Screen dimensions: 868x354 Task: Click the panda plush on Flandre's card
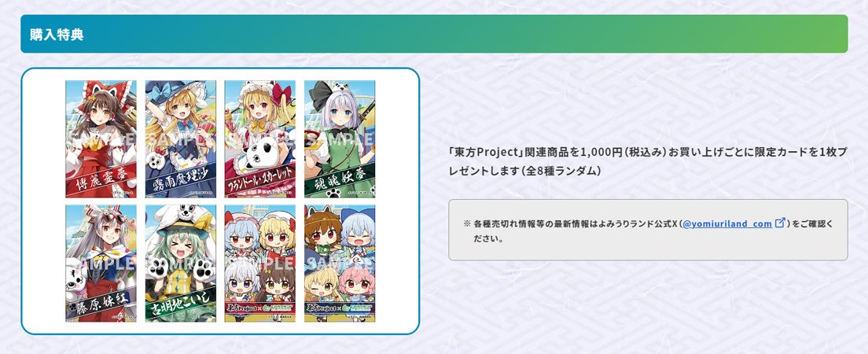[258, 157]
